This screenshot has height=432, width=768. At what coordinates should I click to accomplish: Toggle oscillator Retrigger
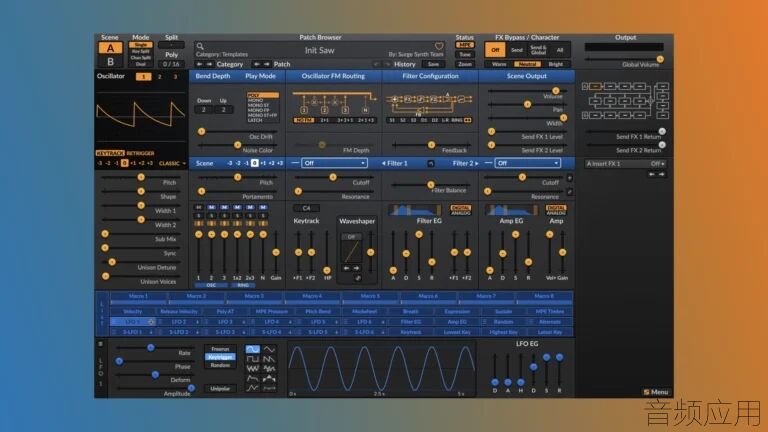141,153
